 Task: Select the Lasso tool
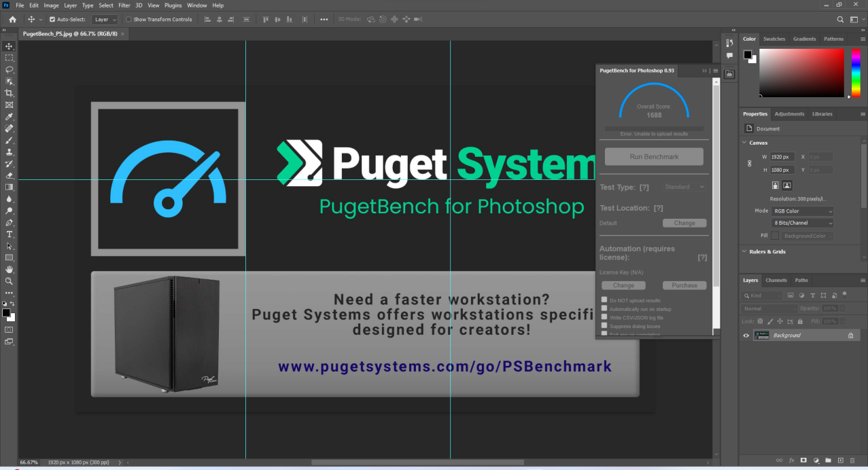pyautogui.click(x=9, y=69)
